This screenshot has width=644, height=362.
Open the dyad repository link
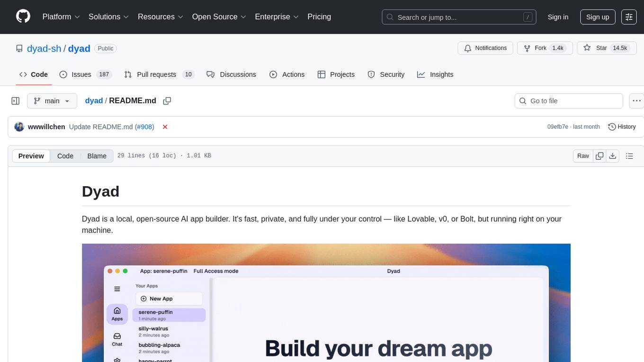point(79,48)
